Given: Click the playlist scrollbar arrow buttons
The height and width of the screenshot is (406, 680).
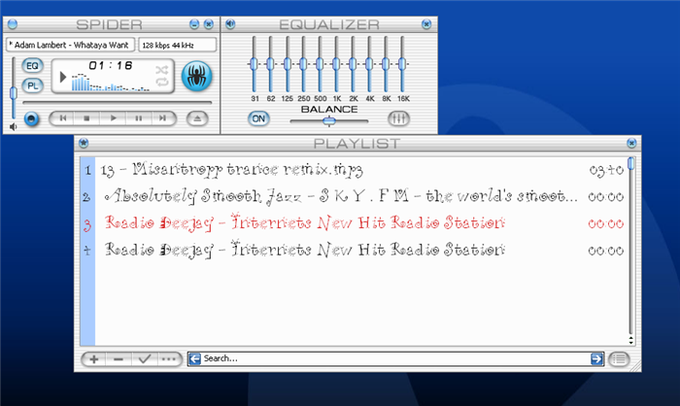Looking at the screenshot, I should (631, 340).
